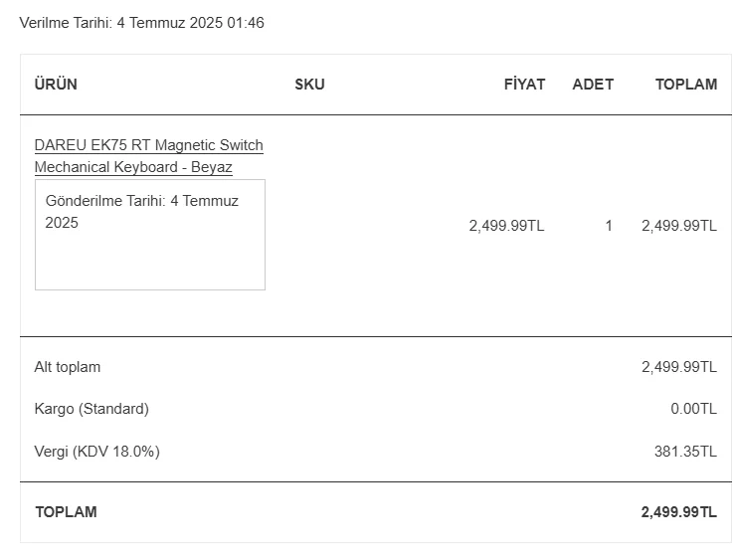This screenshot has height=560, width=739.
Task: Click the ADET column header
Action: coord(593,85)
